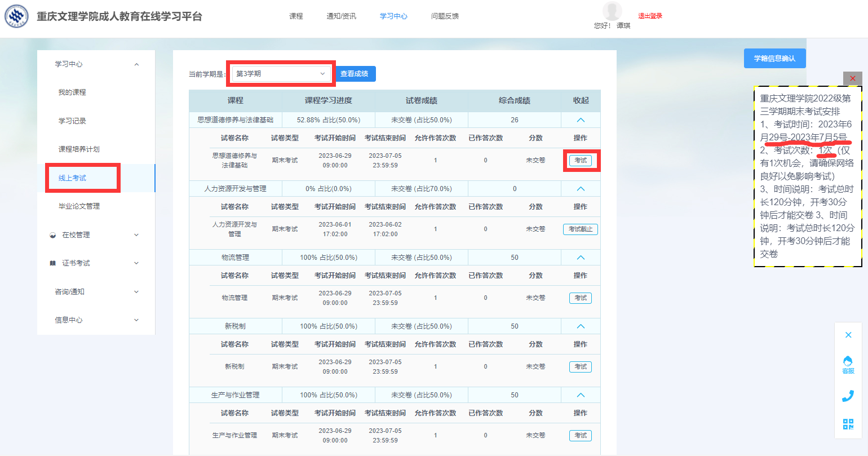Expand 信息中心 sidebar chevron
Screen dimensions: 868x456
[136, 320]
